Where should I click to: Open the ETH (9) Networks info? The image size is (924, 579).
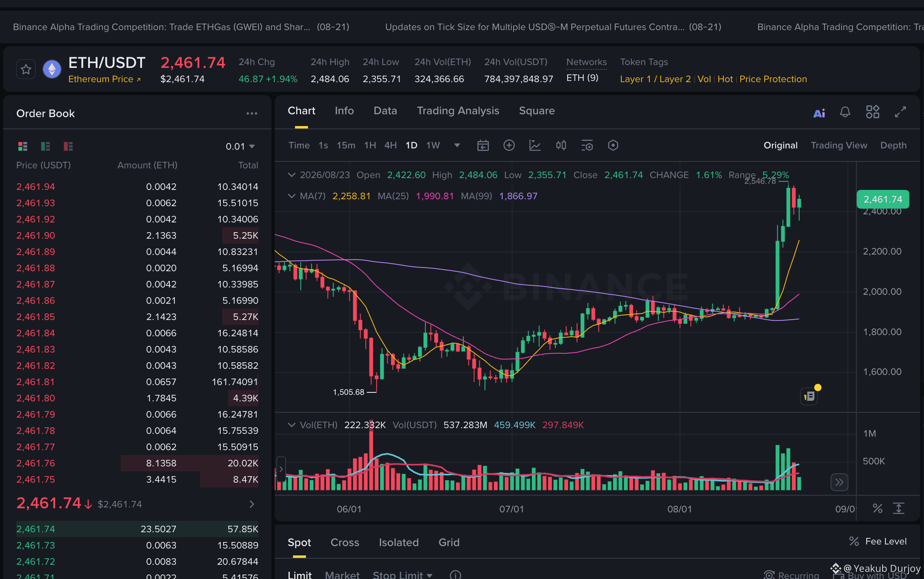coord(582,78)
